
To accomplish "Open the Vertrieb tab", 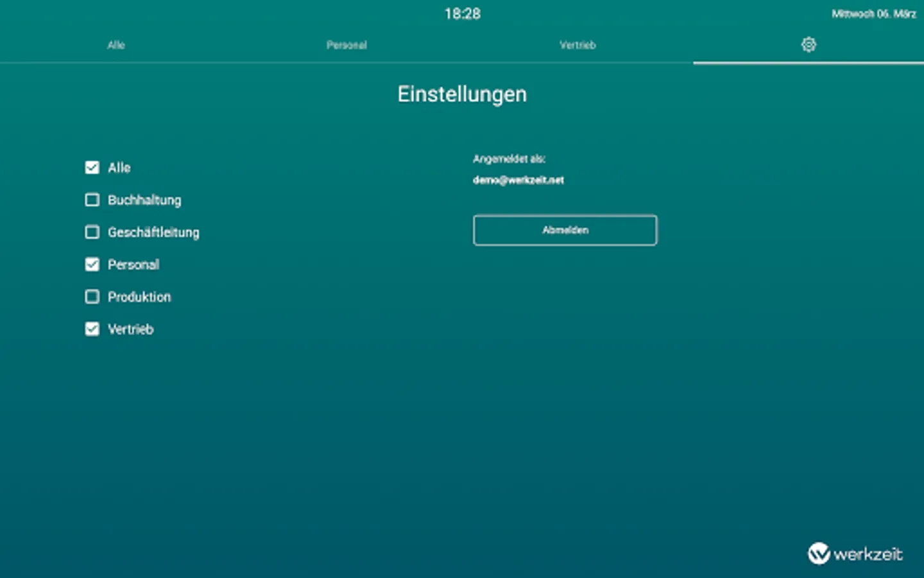I will pos(577,45).
